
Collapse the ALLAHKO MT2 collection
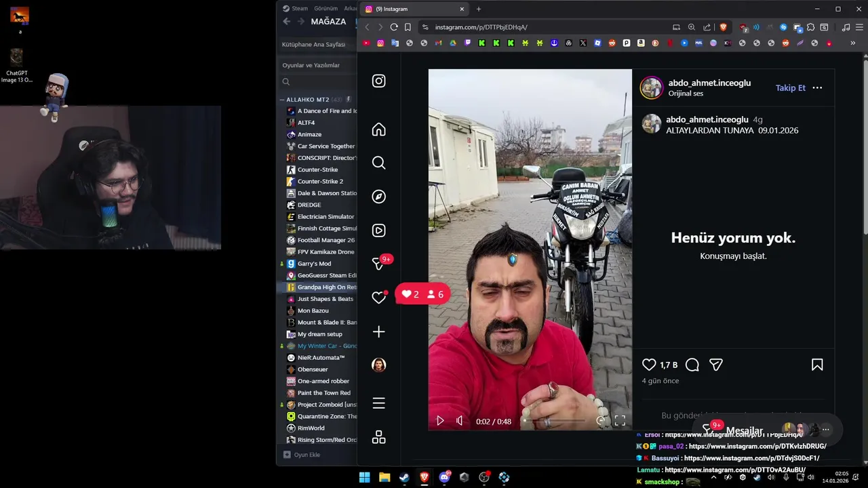pos(282,100)
